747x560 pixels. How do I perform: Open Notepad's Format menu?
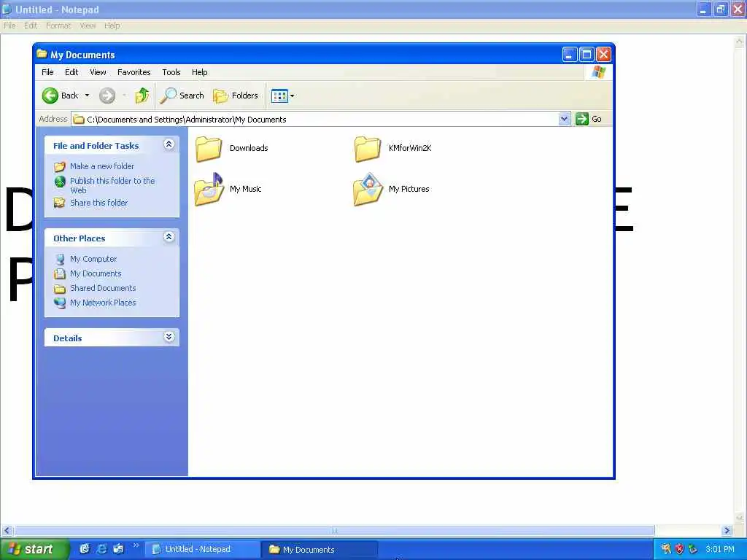coord(58,26)
